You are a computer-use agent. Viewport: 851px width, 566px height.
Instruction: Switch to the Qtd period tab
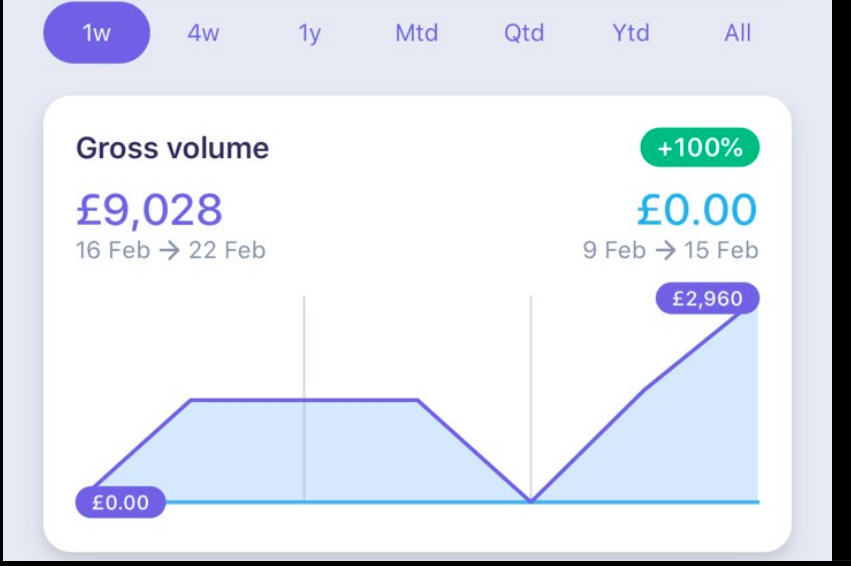pyautogui.click(x=524, y=33)
